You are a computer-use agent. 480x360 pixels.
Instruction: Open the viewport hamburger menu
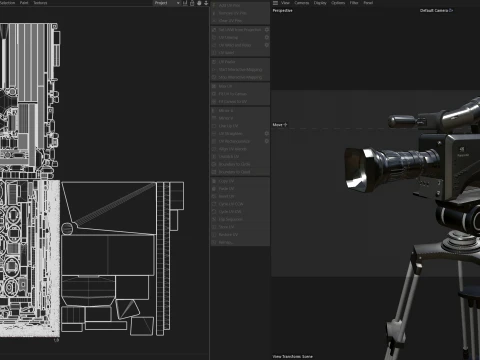[275, 3]
